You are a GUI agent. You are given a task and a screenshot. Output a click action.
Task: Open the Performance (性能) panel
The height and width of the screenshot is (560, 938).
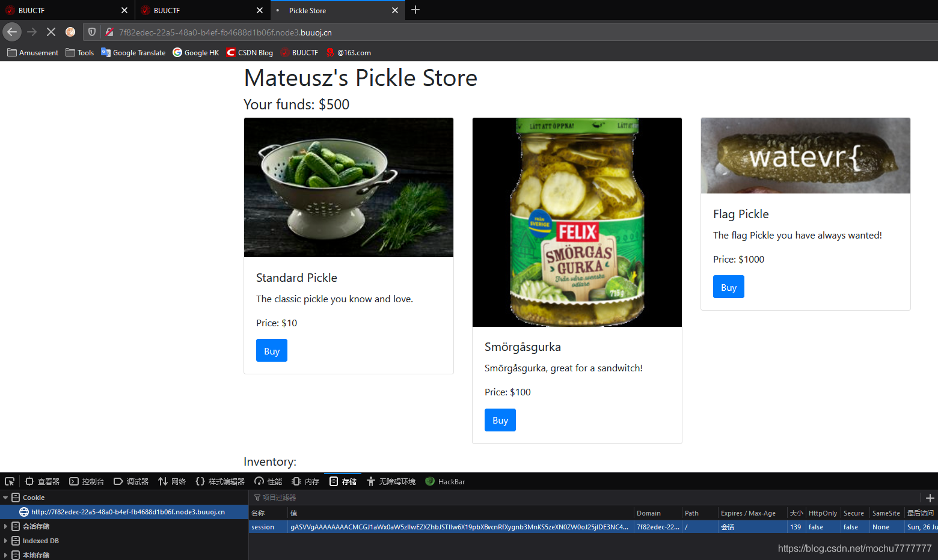coord(268,481)
